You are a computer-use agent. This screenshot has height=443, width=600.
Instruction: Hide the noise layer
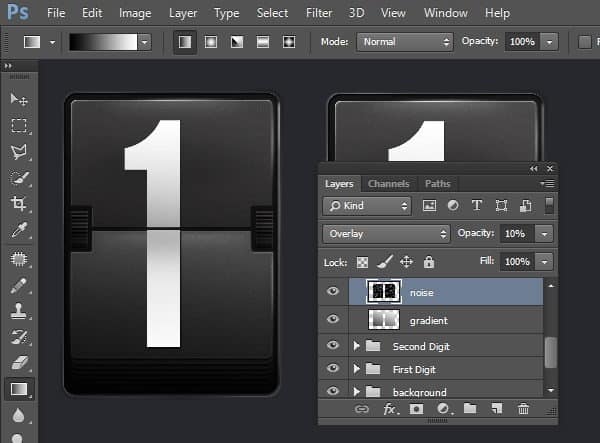coord(334,292)
